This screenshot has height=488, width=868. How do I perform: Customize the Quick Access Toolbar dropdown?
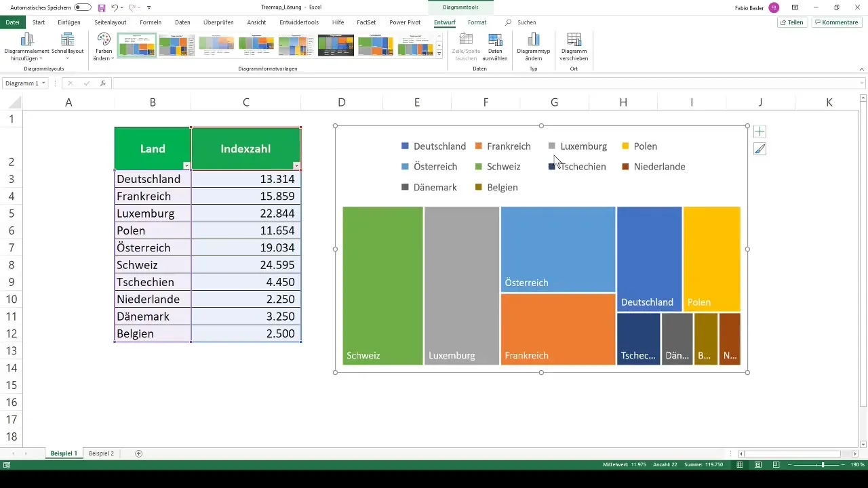point(149,7)
